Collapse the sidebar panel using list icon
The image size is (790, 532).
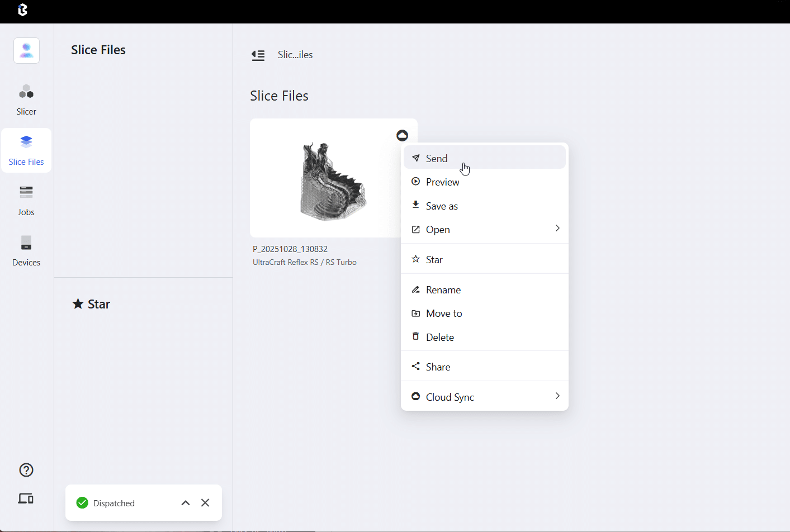point(258,55)
